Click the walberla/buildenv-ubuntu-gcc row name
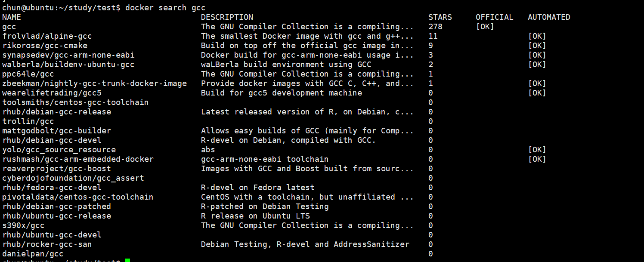The height and width of the screenshot is (262, 644). pos(68,65)
